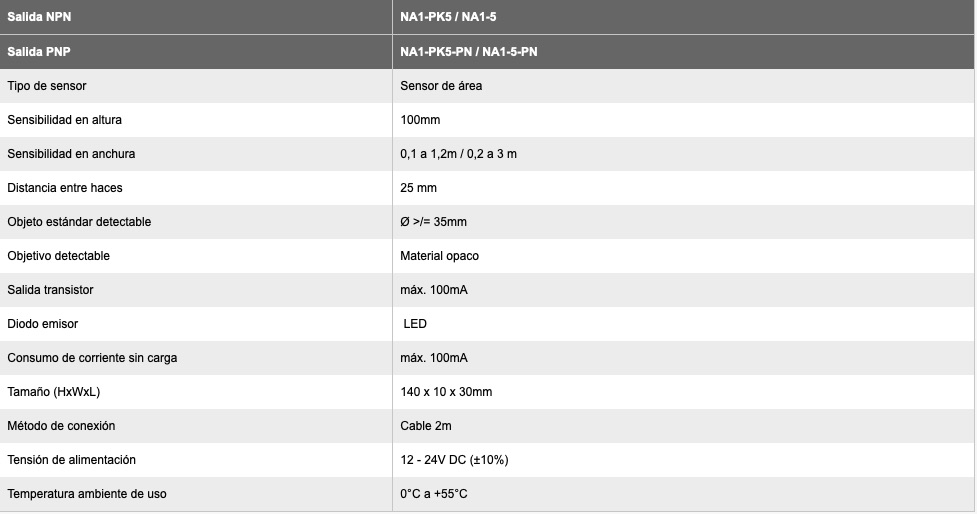Select the 'NA1-PK5 / NA1-5' model text
The image size is (977, 514).
448,17
